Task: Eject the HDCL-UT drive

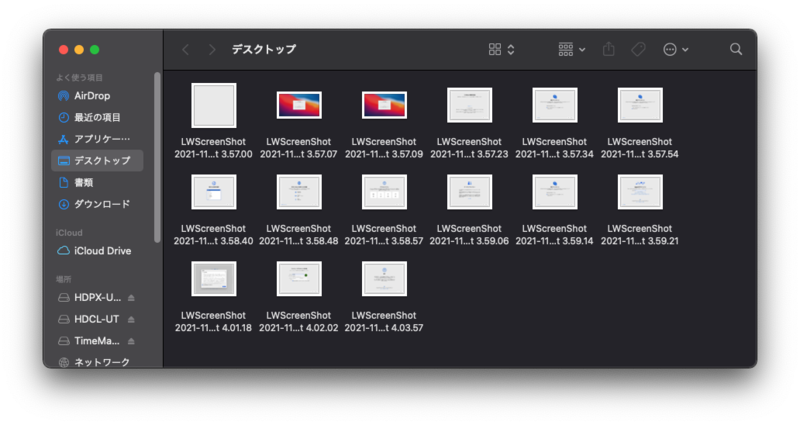Action: 132,319
